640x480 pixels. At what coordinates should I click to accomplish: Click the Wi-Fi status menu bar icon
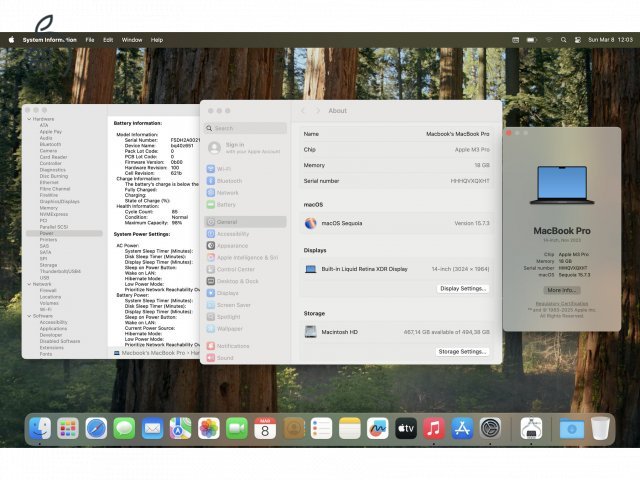(x=549, y=40)
